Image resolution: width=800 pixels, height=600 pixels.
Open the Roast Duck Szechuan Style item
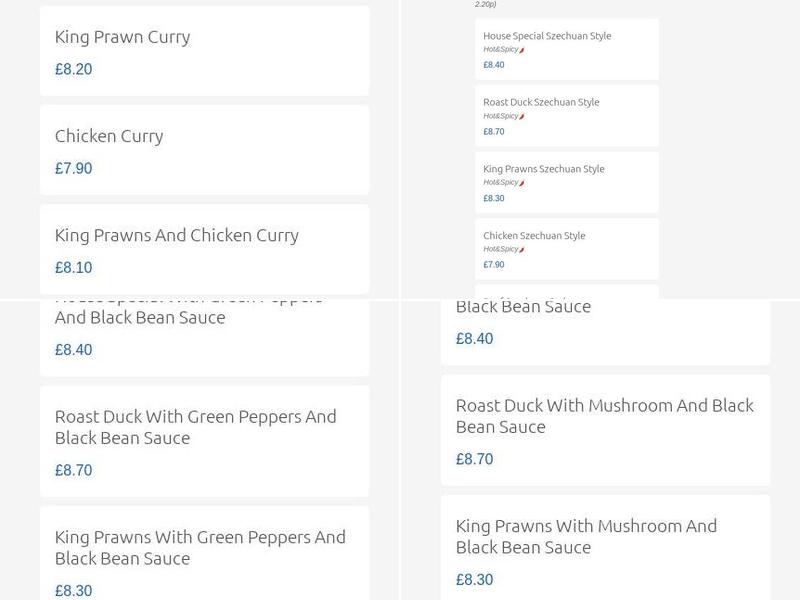click(566, 114)
